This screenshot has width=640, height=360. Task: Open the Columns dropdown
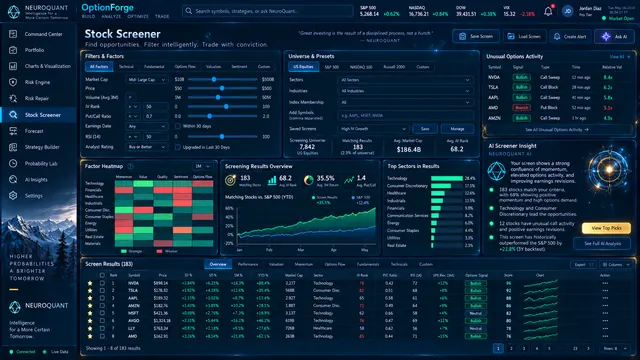click(616, 264)
